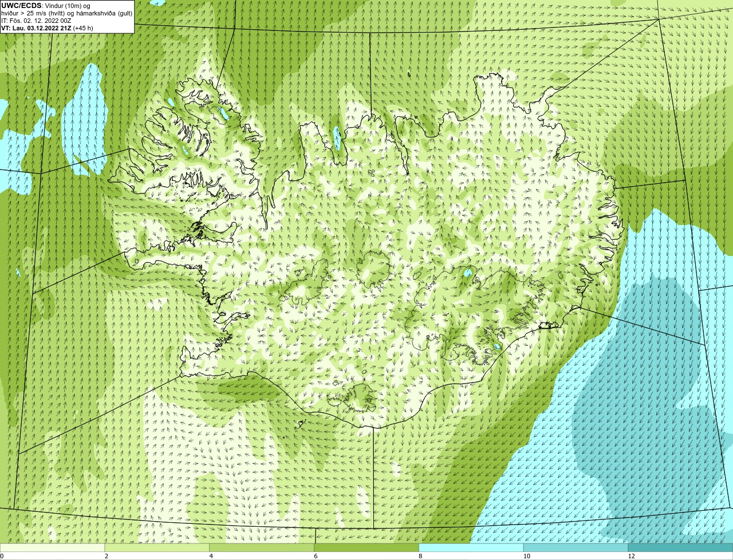Click the '0' tick label on color scale
Image resolution: width=733 pixels, height=560 pixels.
click(2, 556)
